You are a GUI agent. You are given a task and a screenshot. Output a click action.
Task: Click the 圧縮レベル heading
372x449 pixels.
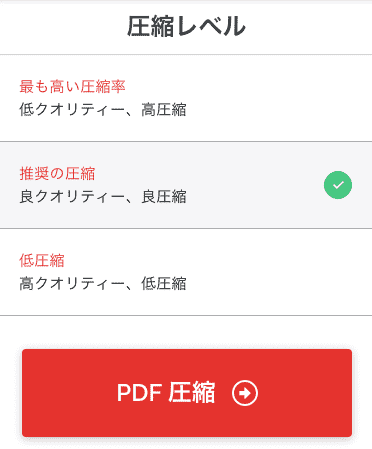186,26
